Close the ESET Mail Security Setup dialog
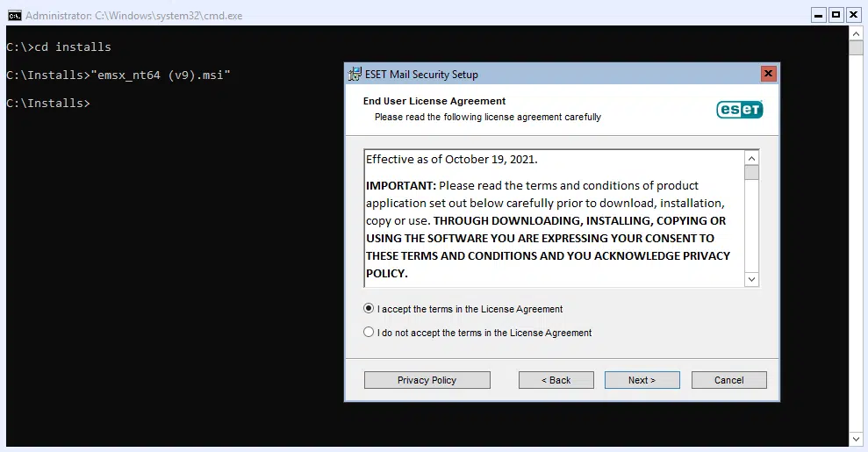The width and height of the screenshot is (868, 452). pos(768,73)
